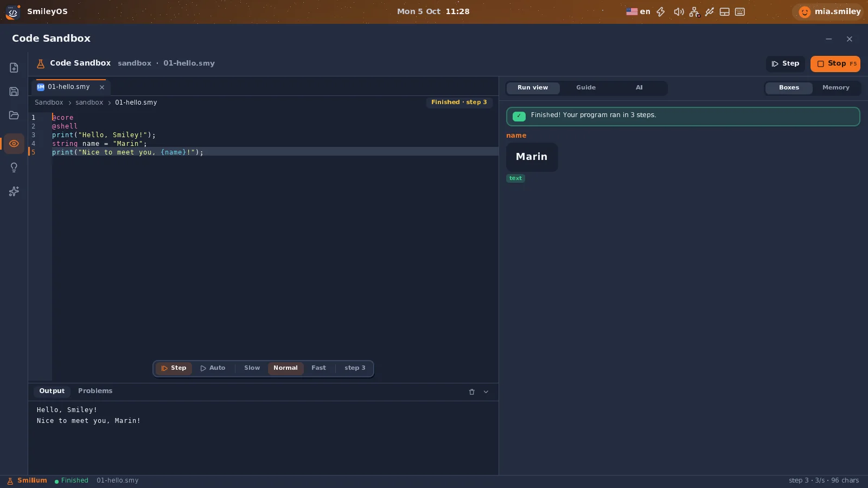Select Fast speed

pyautogui.click(x=318, y=368)
